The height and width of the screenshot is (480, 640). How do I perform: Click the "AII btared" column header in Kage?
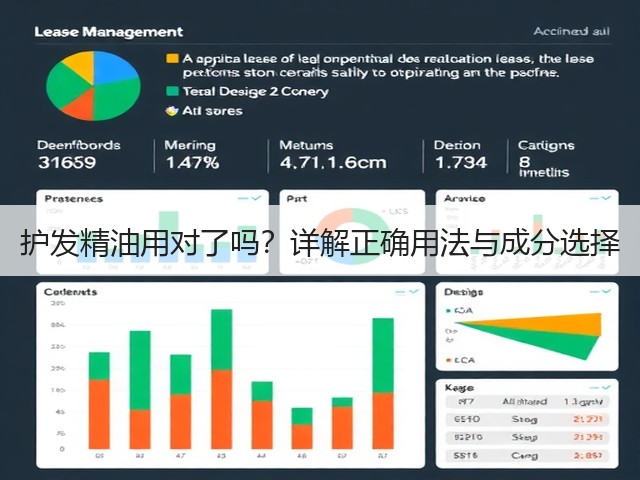click(x=524, y=402)
